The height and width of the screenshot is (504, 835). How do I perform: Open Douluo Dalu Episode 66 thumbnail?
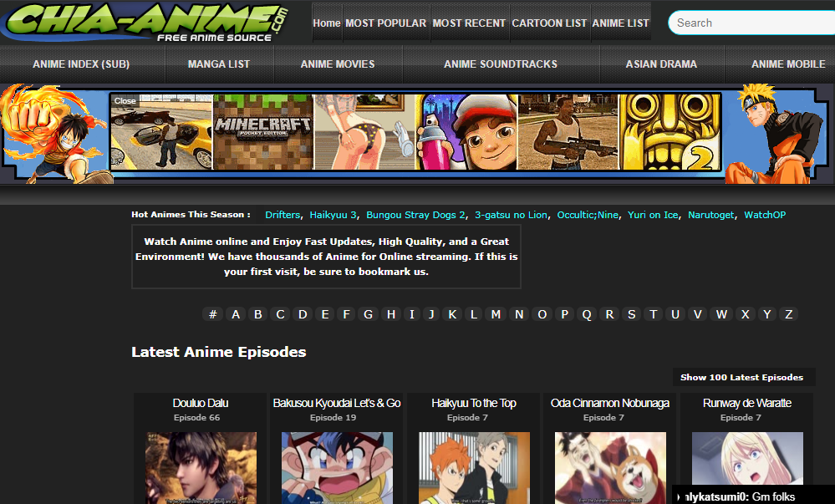(x=200, y=468)
